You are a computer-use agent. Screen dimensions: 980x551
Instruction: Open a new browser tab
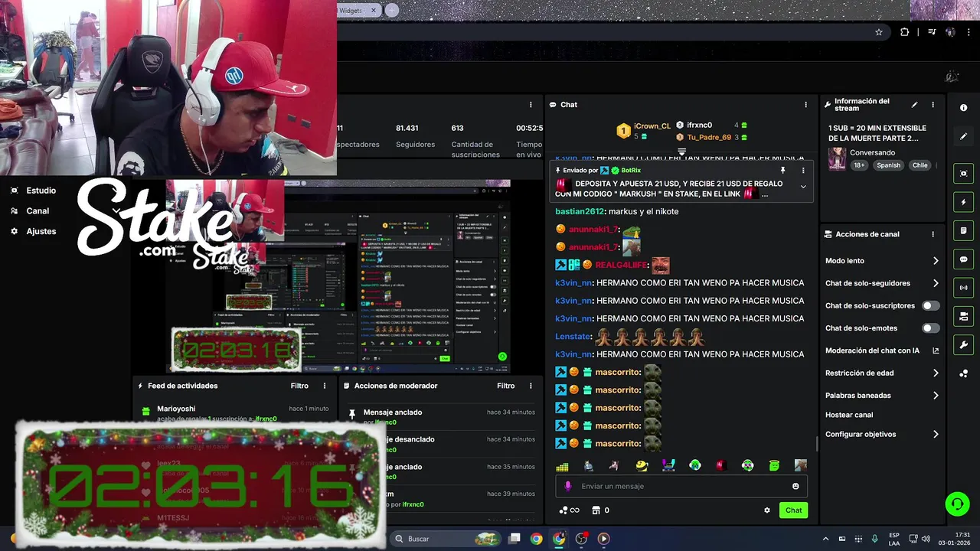[x=392, y=10]
